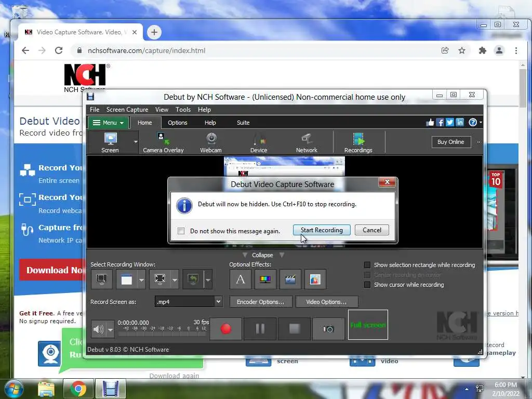Click Cancel in the dialog
The image size is (532, 399).
tap(372, 230)
